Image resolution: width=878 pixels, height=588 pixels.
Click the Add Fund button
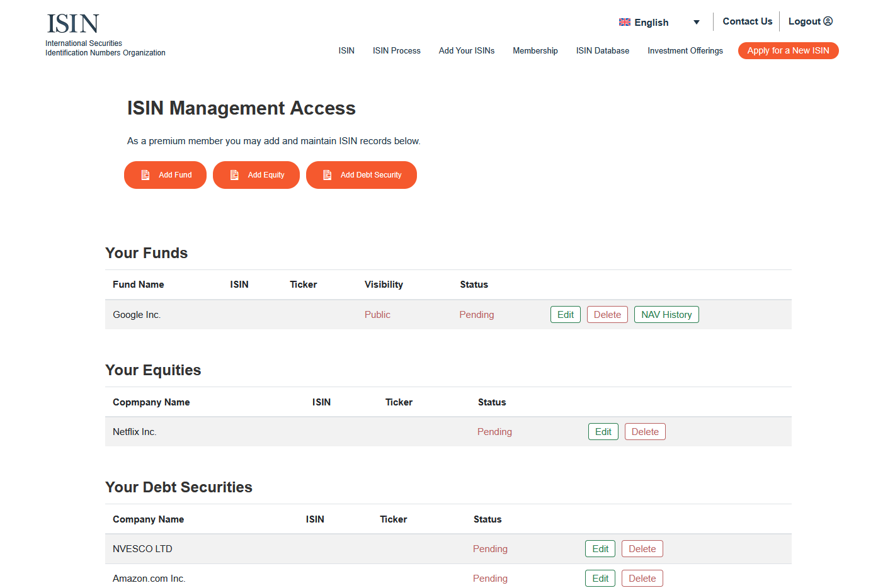coord(165,175)
